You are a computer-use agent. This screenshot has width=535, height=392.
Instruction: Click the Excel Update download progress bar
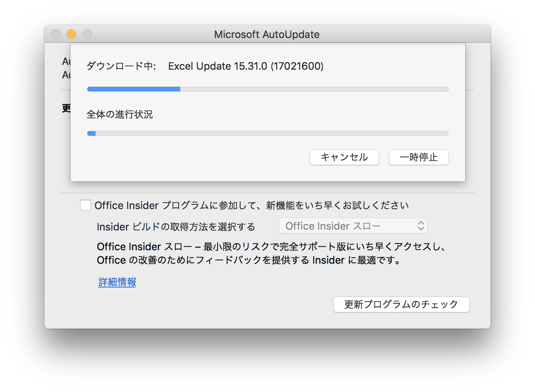pos(267,89)
